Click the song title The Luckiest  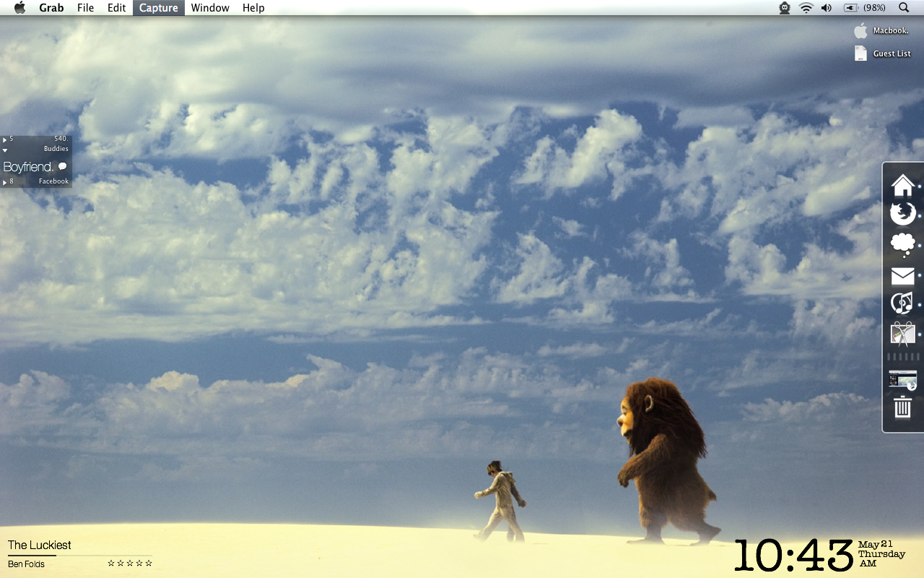(40, 545)
